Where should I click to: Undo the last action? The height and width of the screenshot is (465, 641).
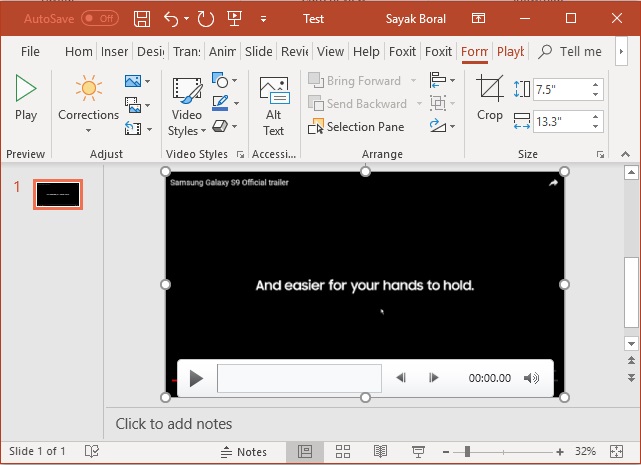(x=171, y=18)
